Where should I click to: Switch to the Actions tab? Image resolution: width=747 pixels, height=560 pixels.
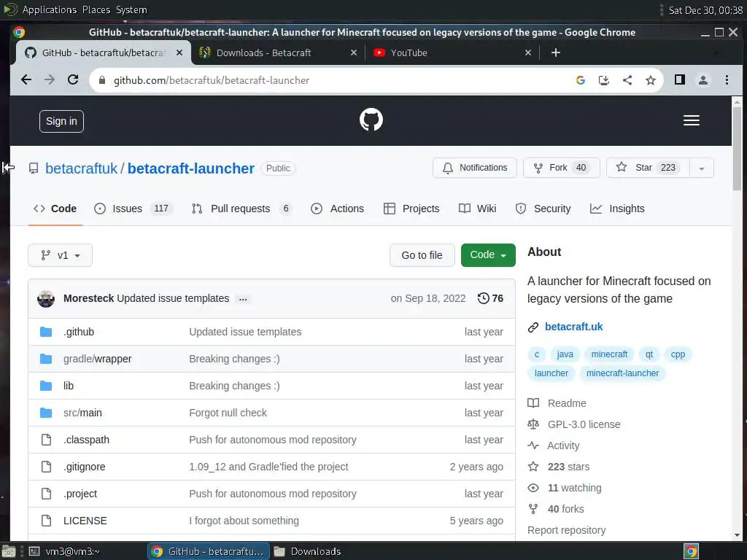coord(337,209)
